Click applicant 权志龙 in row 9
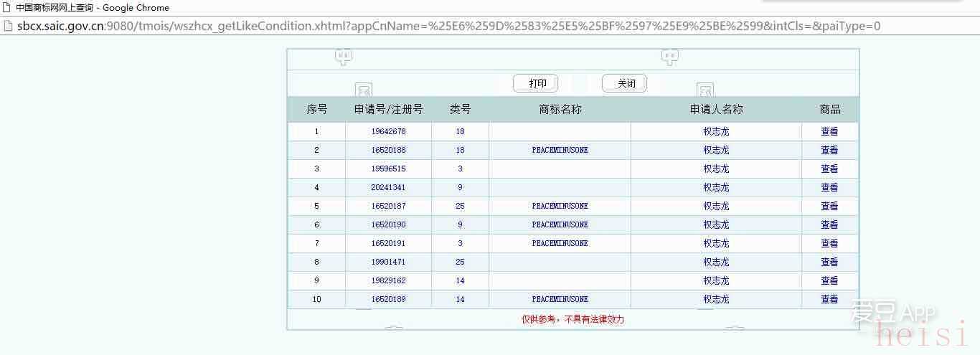The width and height of the screenshot is (980, 355). click(x=716, y=281)
